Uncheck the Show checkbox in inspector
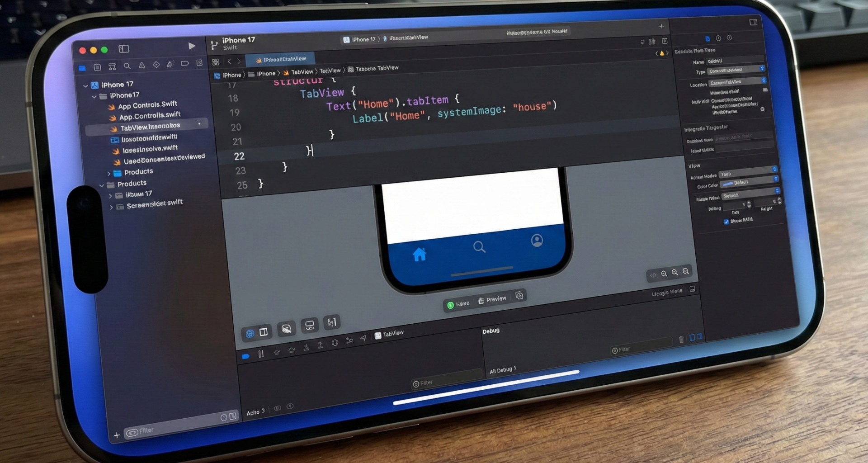Image resolution: width=868 pixels, height=463 pixels. (x=726, y=222)
